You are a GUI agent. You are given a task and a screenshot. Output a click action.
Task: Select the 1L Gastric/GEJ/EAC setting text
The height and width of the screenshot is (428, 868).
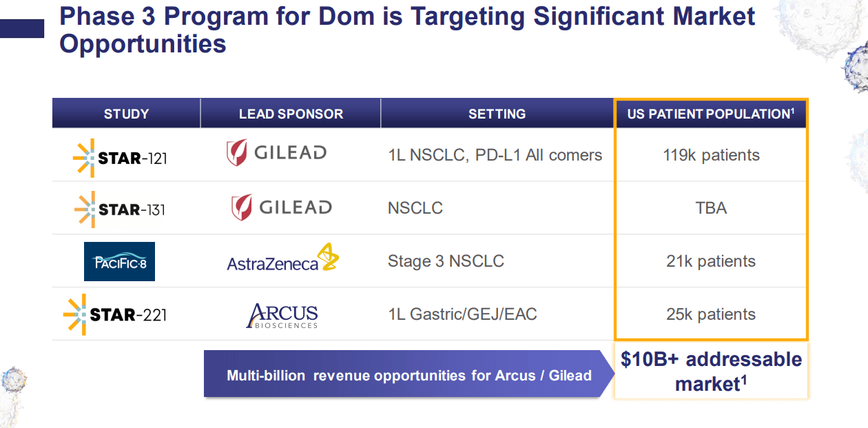click(462, 314)
